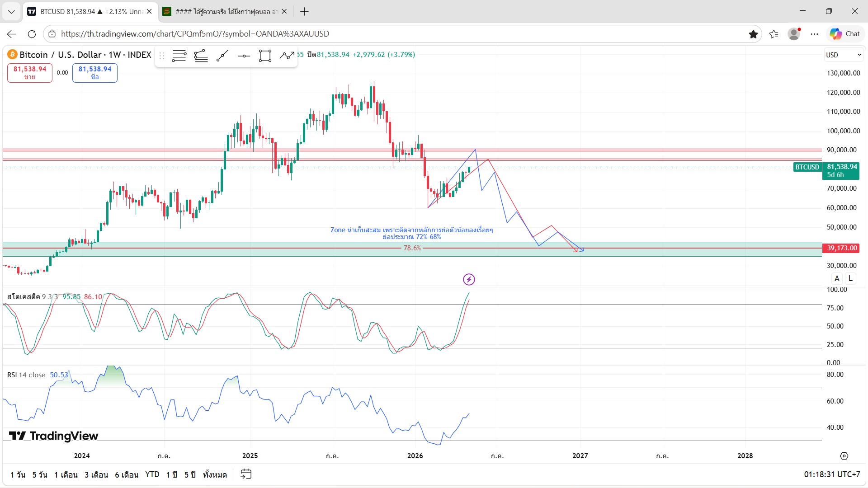868x488 pixels.
Task: Pick the path arrow drawing tool
Action: click(x=287, y=56)
